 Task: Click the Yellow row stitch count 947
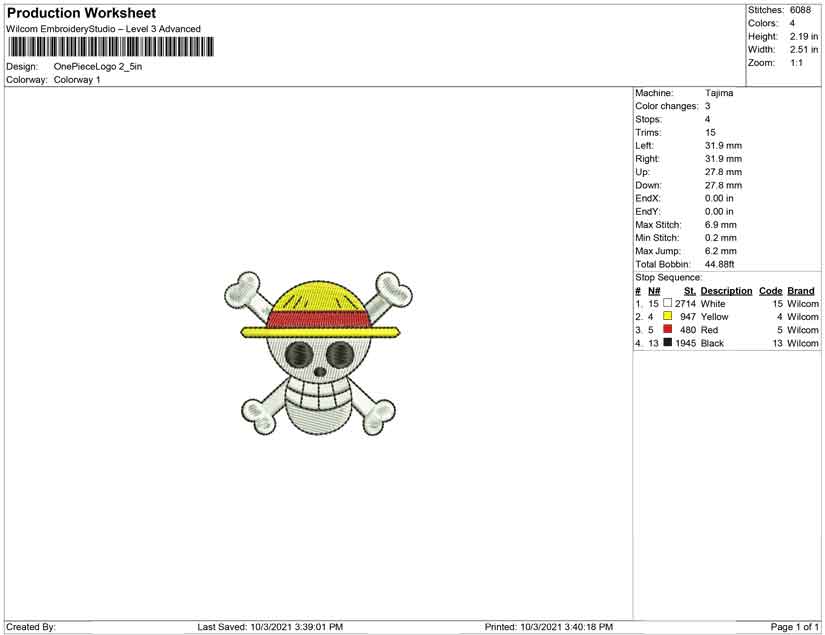click(688, 317)
